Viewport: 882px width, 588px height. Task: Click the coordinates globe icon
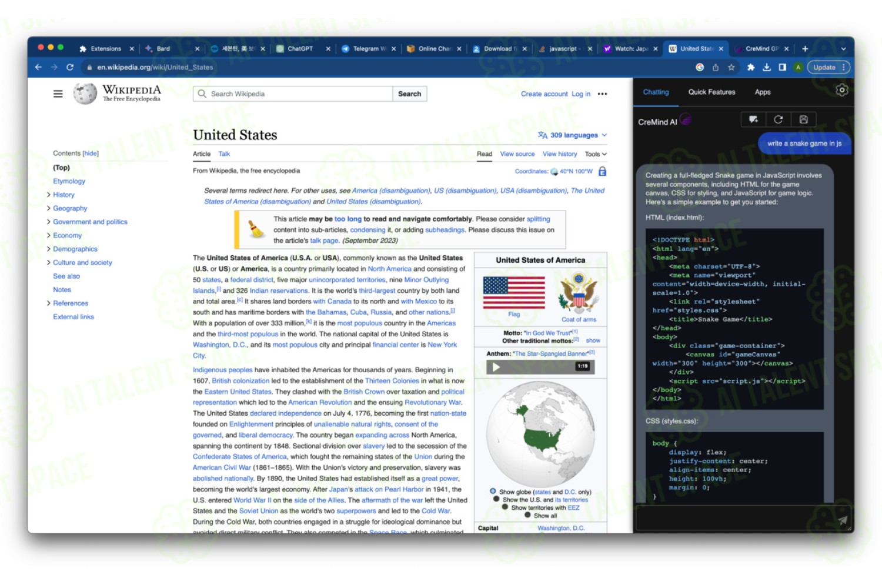554,172
